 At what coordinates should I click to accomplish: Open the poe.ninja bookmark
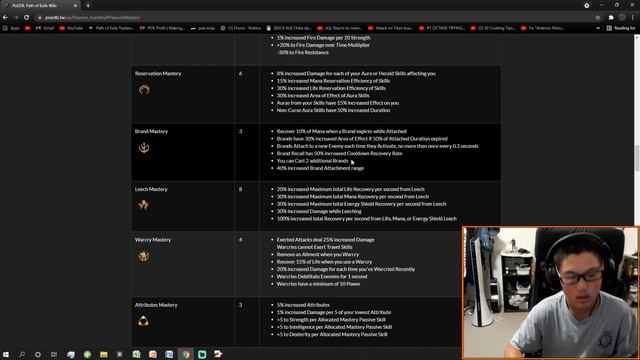click(x=203, y=28)
